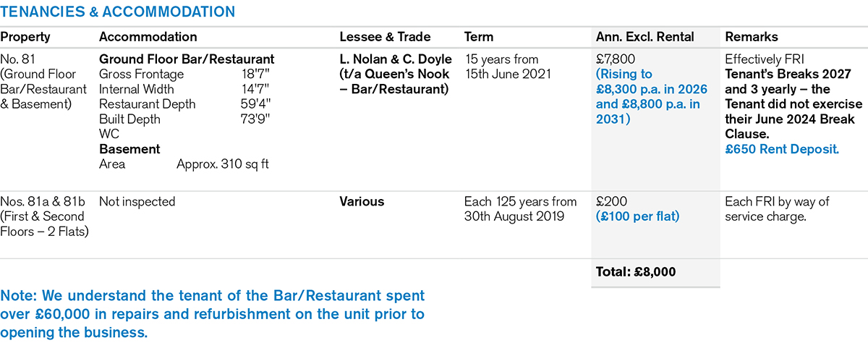
Task: Click the Remarks column header
Action: [751, 37]
